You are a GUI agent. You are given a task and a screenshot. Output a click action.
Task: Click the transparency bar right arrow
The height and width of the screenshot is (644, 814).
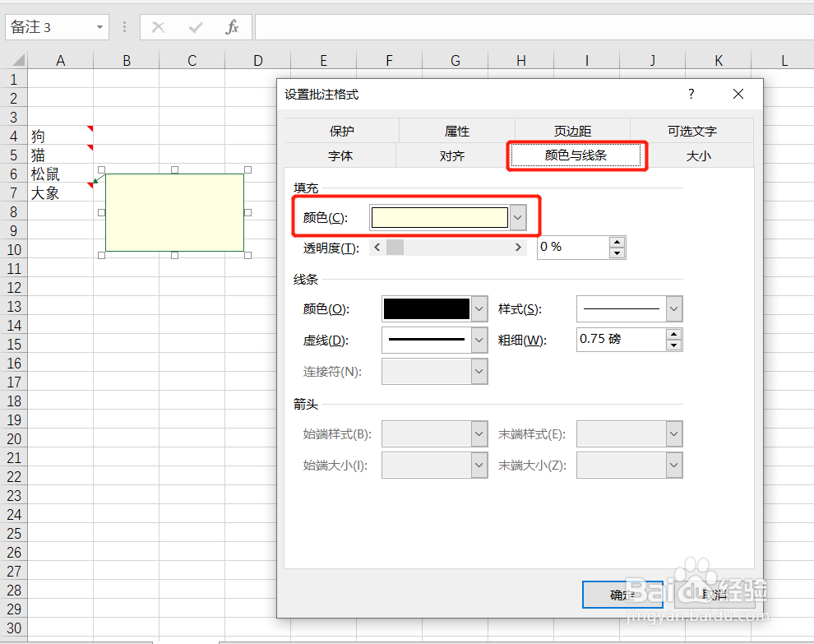[517, 247]
